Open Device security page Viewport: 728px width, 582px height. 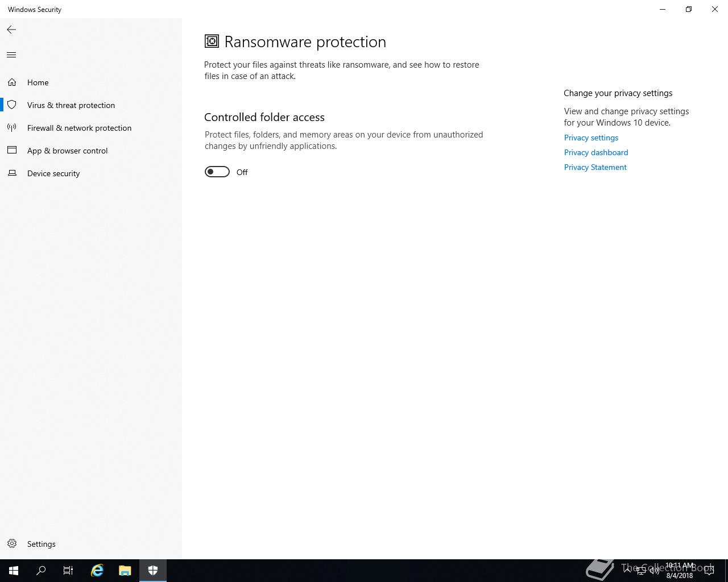click(91, 173)
